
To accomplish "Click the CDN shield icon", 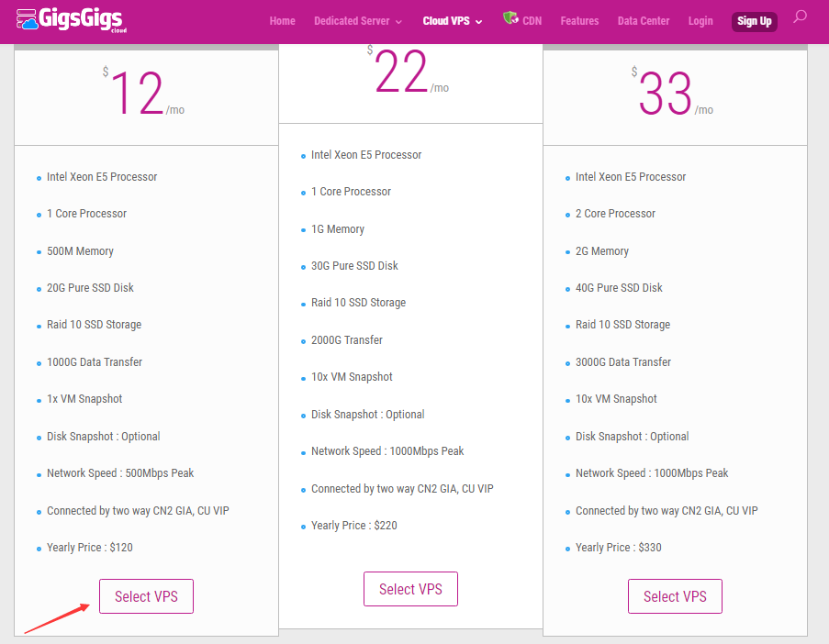I will [510, 18].
